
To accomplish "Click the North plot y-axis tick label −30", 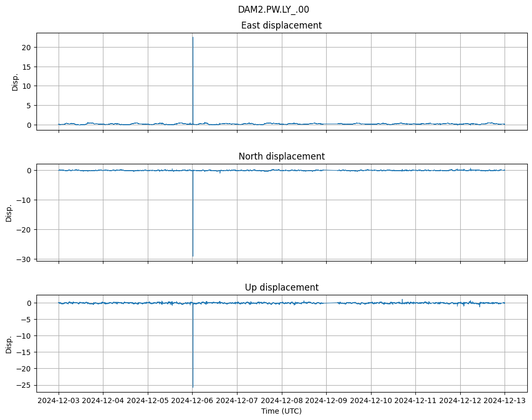I will [25, 259].
